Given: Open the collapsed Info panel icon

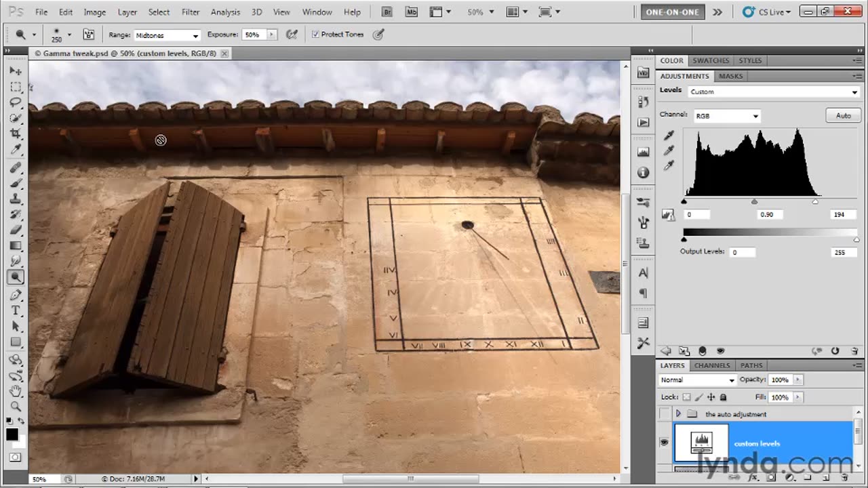Looking at the screenshot, I should tap(644, 172).
